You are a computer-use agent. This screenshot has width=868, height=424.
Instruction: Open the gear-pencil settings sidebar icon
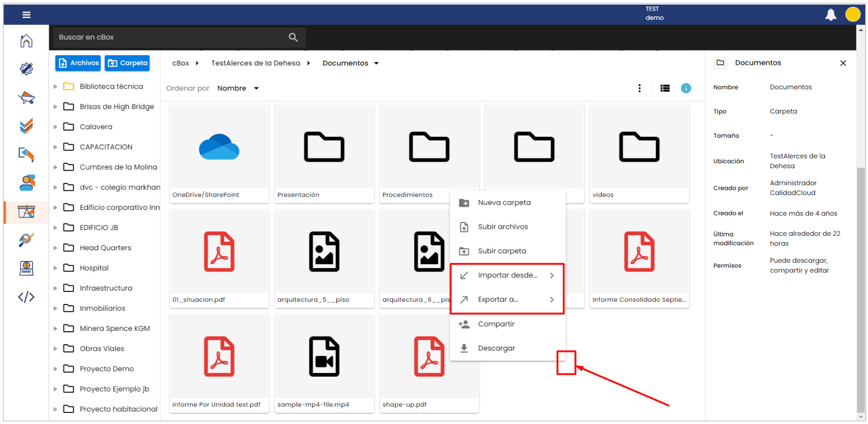pos(26,69)
